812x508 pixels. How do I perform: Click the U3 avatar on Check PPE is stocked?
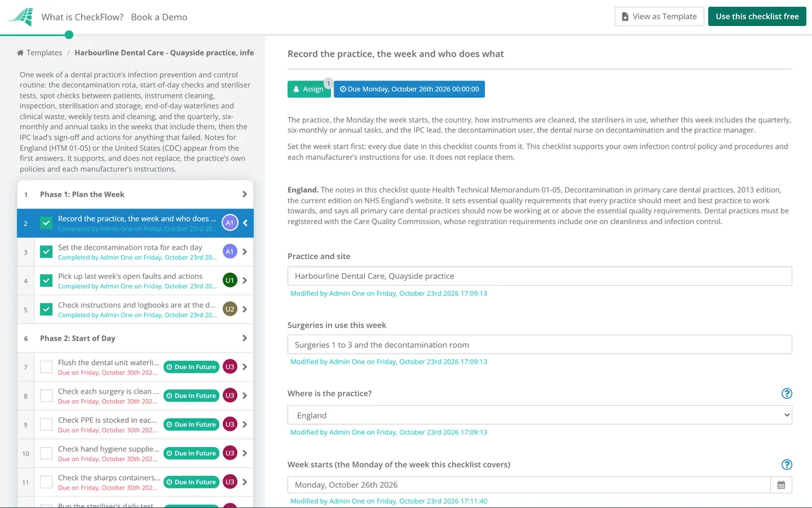(x=230, y=425)
